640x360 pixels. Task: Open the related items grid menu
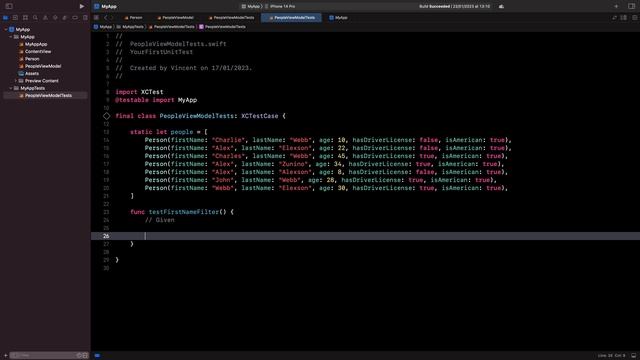pos(96,18)
